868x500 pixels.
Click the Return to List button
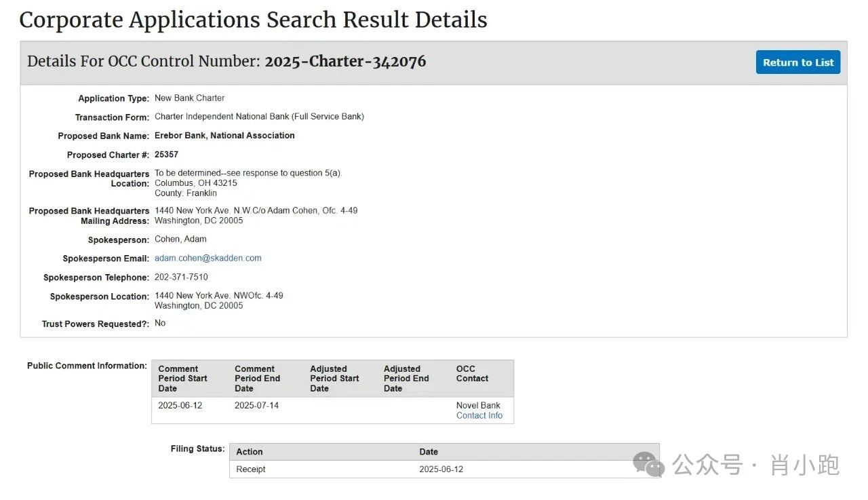click(x=797, y=62)
